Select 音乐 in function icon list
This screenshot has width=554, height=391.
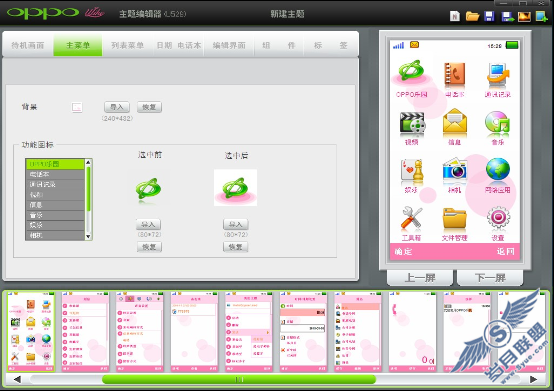pos(55,215)
